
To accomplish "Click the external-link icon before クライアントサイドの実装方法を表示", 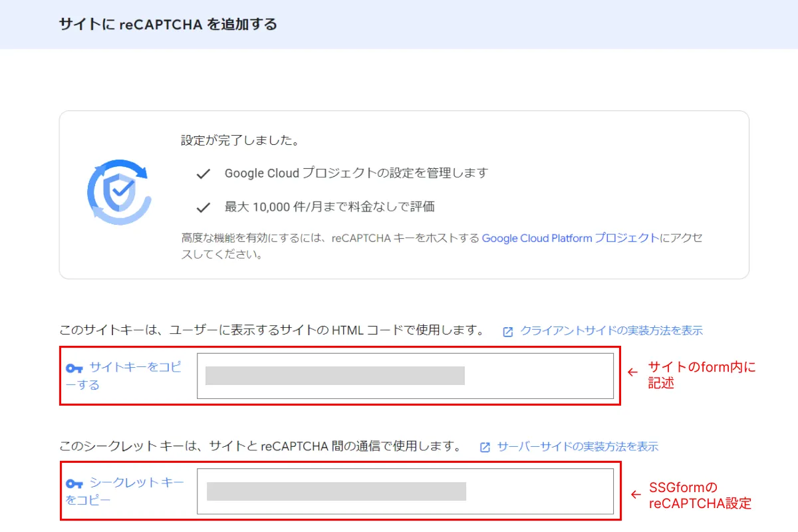I will tap(508, 331).
